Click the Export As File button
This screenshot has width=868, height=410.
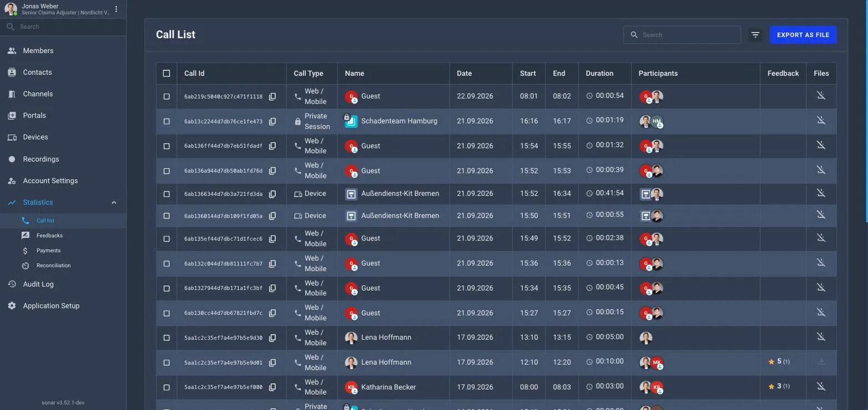point(803,35)
